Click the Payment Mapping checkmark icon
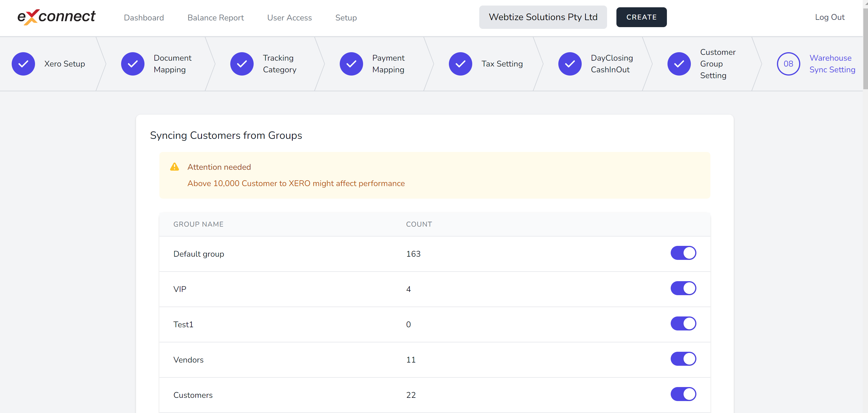868x413 pixels. click(351, 64)
